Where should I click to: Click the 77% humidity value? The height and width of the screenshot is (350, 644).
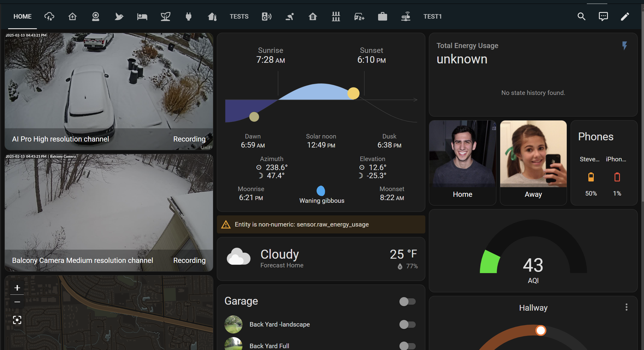(x=412, y=266)
